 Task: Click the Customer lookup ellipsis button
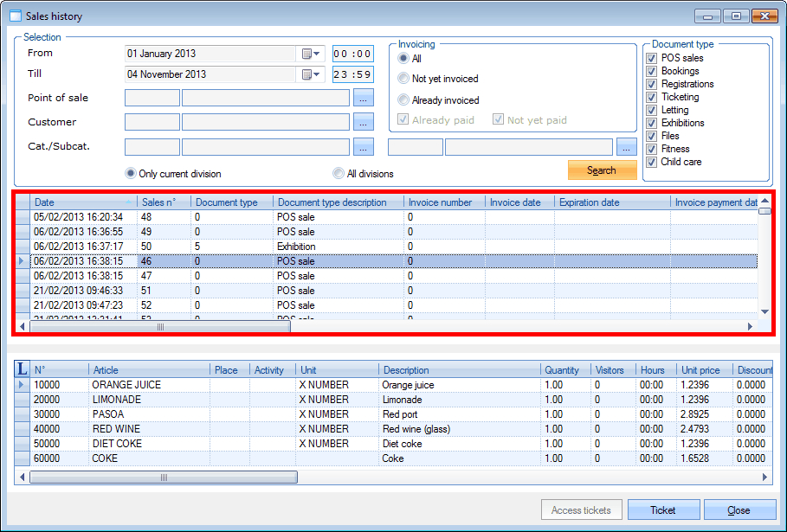tap(364, 122)
